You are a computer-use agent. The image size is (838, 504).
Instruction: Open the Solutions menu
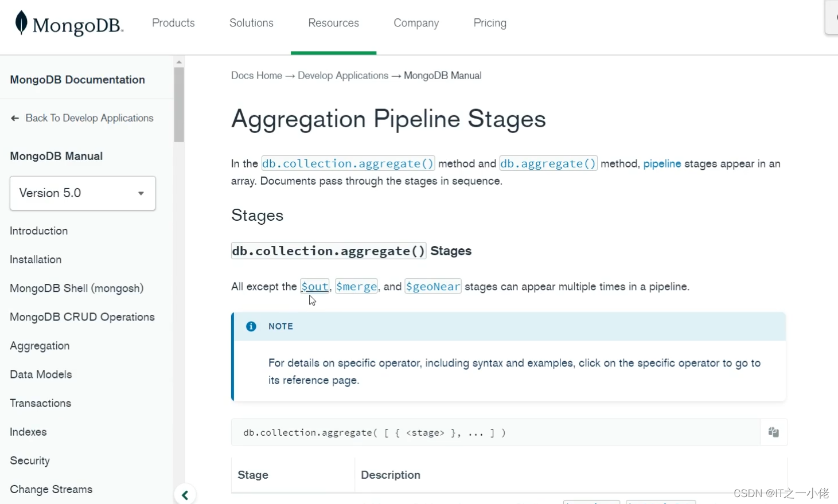[251, 23]
